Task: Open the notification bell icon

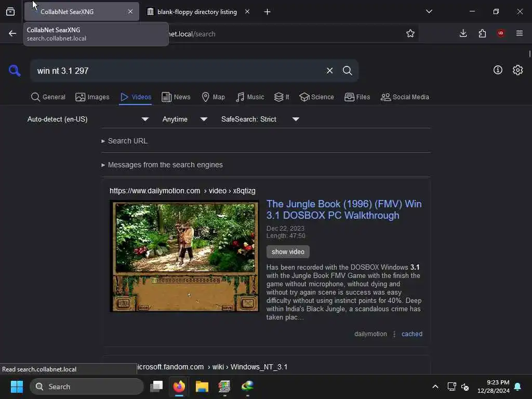Action: click(x=518, y=387)
